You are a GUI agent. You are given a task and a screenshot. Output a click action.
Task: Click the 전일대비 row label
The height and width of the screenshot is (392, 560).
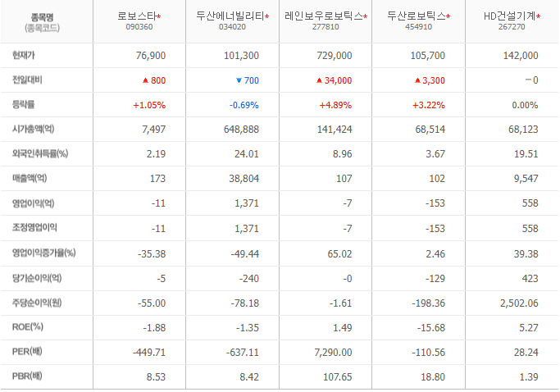[x=27, y=80]
